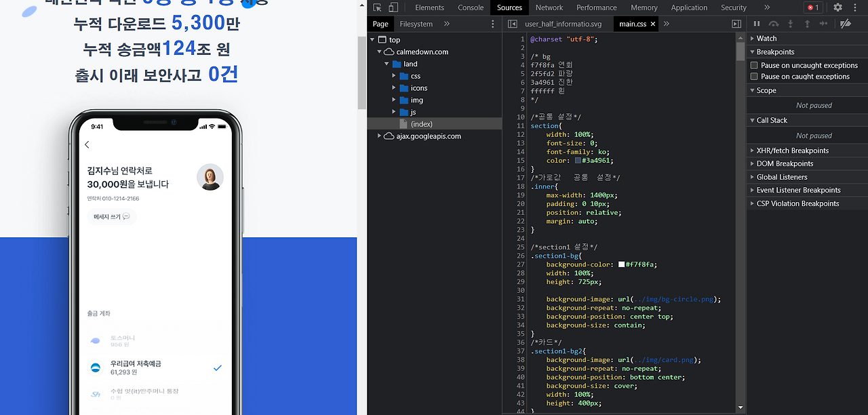
Task: Click the (index) file icon
Action: [x=403, y=124]
